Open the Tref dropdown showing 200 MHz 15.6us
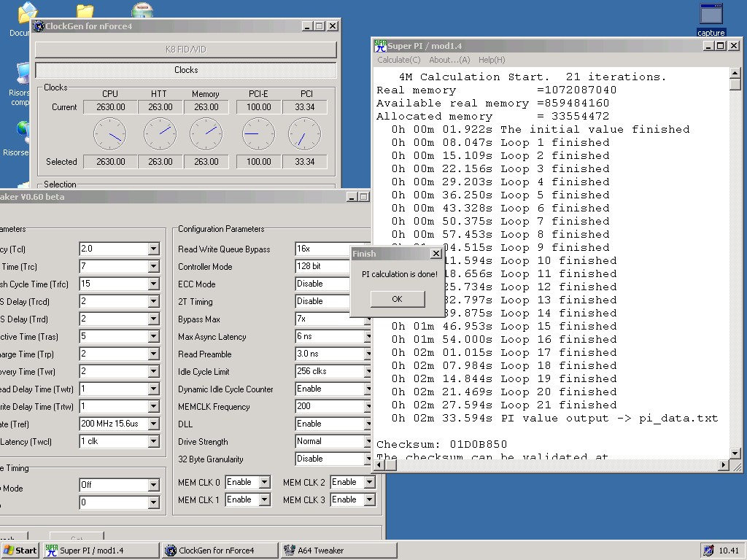The height and width of the screenshot is (560, 747). tap(153, 424)
